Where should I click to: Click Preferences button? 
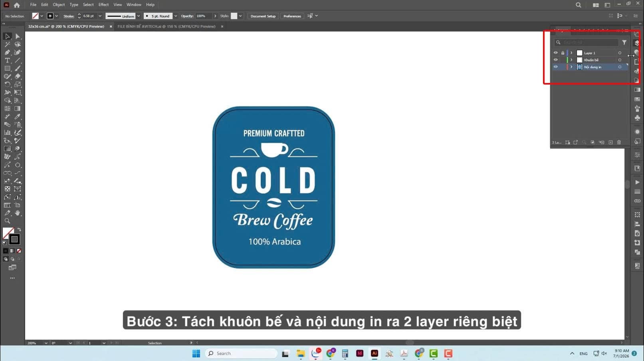point(292,16)
